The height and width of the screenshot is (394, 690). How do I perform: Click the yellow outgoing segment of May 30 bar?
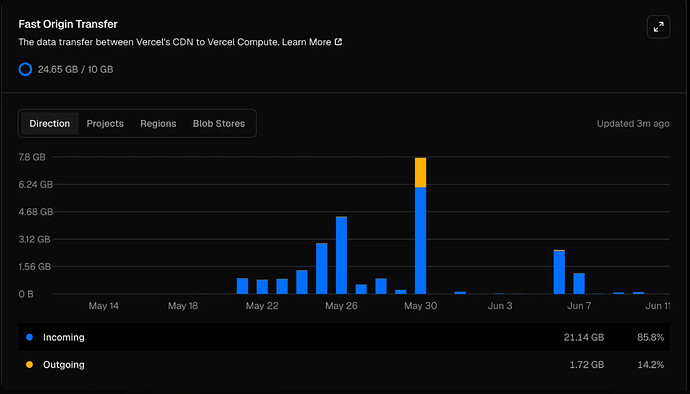[420, 173]
